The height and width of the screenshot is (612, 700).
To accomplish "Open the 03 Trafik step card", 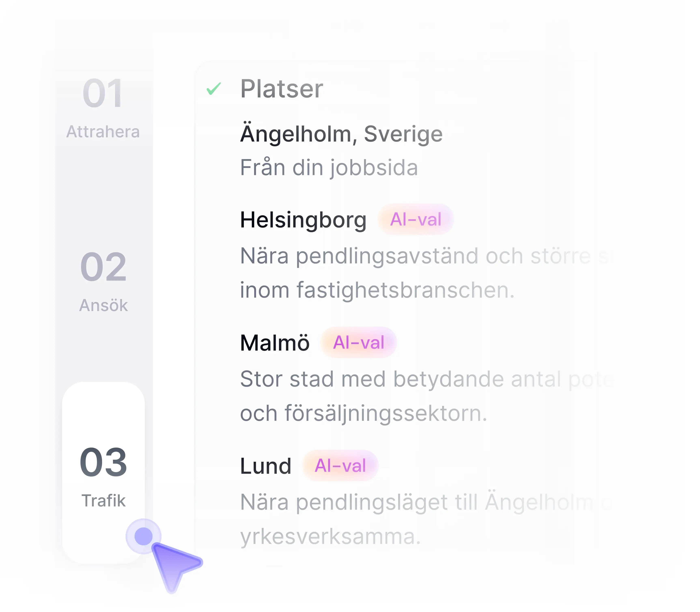I will (x=103, y=475).
